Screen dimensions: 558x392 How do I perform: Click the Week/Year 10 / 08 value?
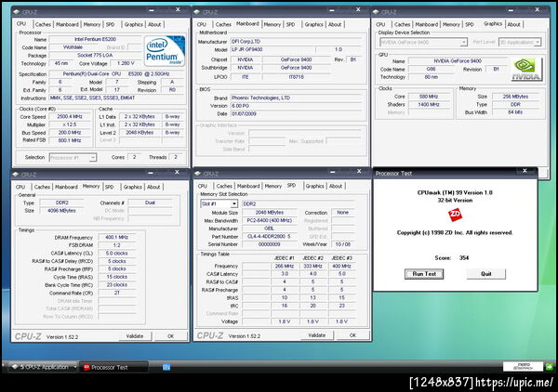pyautogui.click(x=343, y=244)
